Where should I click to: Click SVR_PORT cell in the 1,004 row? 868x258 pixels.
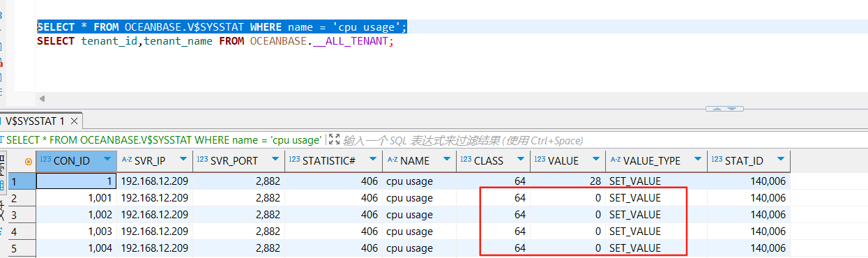(x=238, y=248)
